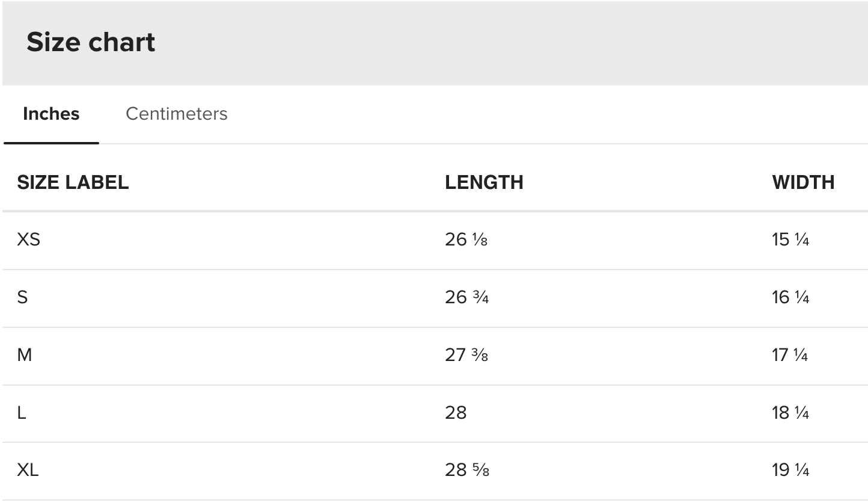Select the XL size row label

click(x=28, y=470)
